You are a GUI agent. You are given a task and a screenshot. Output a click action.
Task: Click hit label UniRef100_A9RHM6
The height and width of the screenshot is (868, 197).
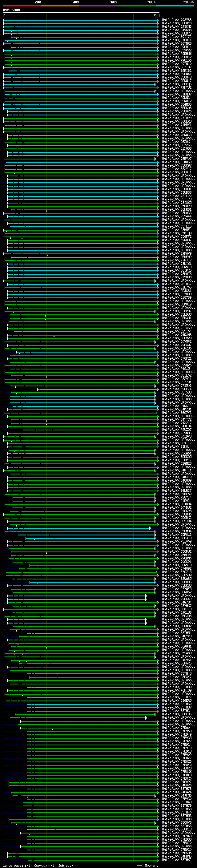[177, 54]
